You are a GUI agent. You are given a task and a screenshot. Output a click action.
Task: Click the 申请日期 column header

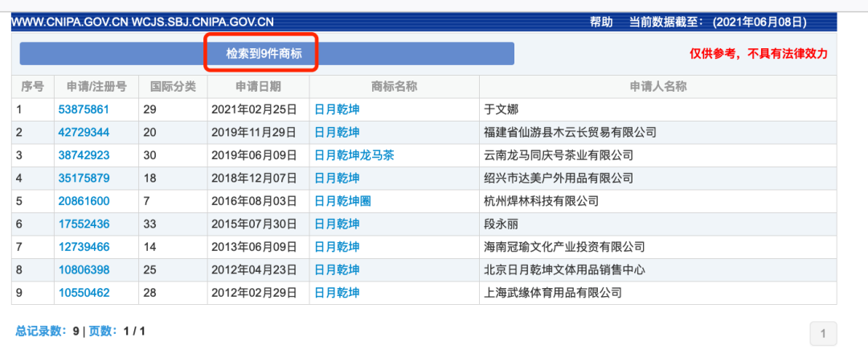[259, 86]
